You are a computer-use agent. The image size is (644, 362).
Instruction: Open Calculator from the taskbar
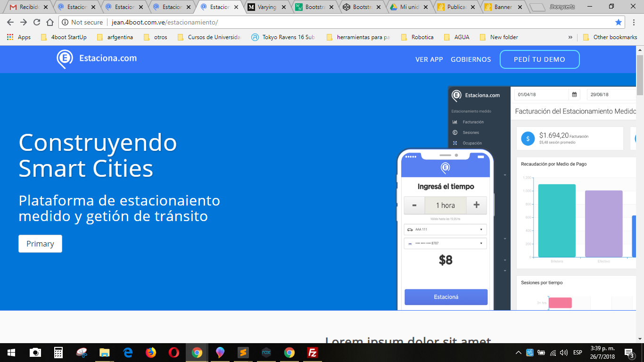click(x=58, y=353)
